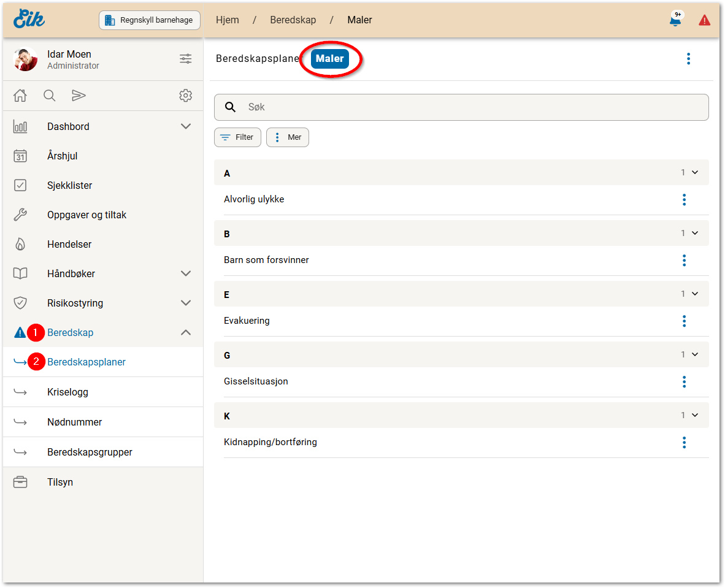Open Nødnummer menu item
This screenshot has height=588, width=725.
coord(74,422)
